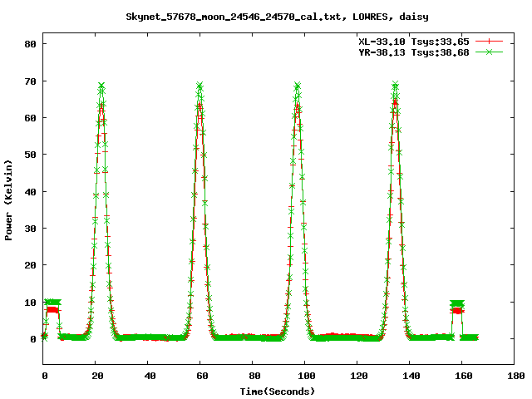532x399 pixels.
Task: Click the y-axis tick label 70
Action: click(x=30, y=81)
